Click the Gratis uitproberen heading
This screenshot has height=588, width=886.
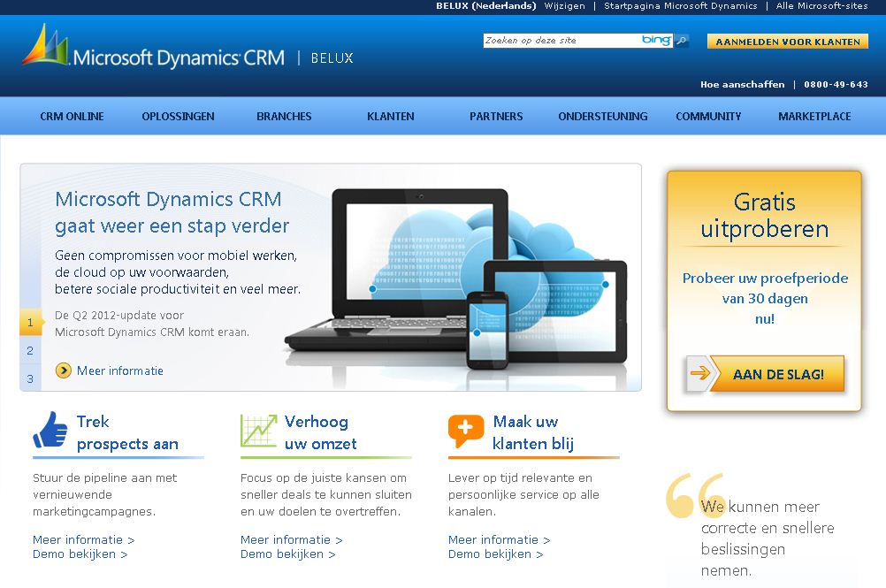pos(765,215)
